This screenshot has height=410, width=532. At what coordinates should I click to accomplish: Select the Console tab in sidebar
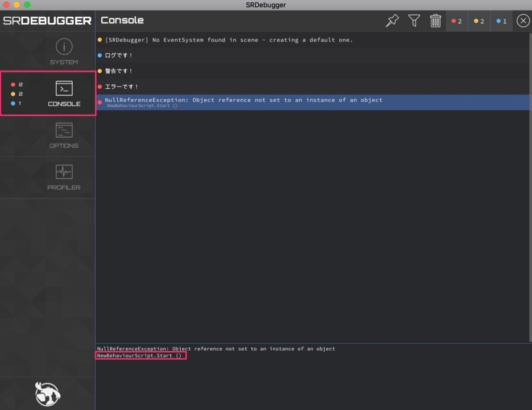(47, 94)
